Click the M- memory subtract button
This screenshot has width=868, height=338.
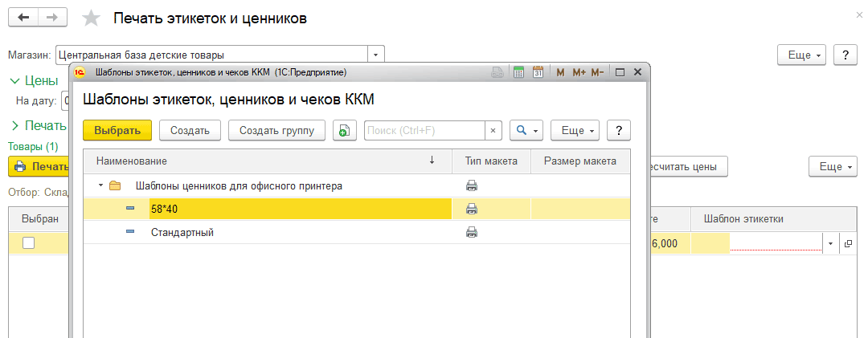coord(597,72)
